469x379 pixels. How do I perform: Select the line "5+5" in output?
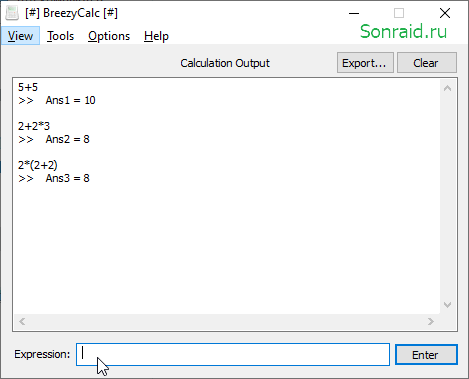[28, 87]
